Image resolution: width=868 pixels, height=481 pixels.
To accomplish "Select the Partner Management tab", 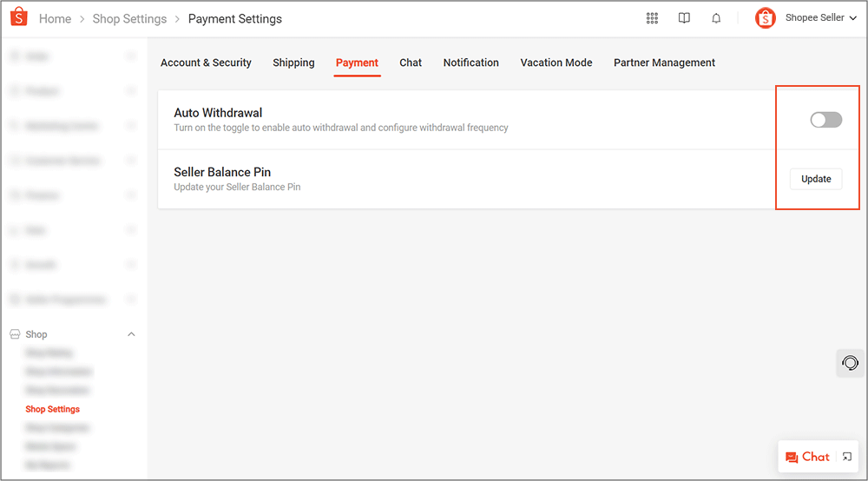I will [x=664, y=63].
